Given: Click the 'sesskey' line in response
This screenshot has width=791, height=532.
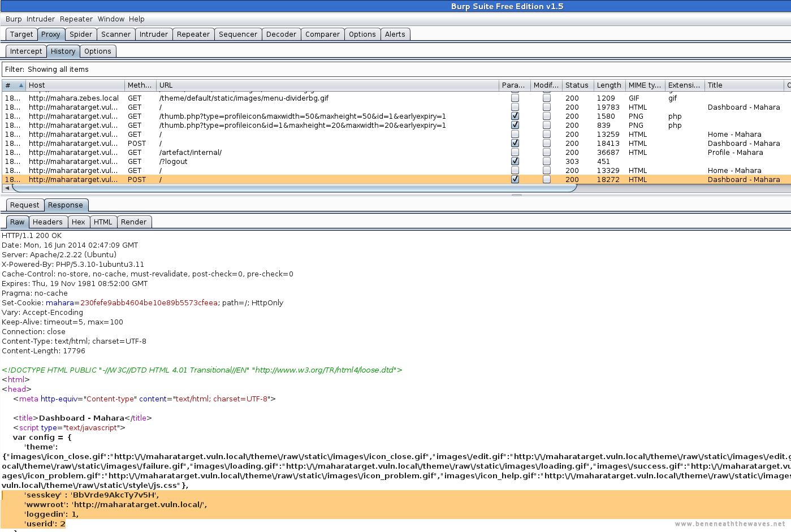Looking at the screenshot, I should tap(92, 495).
